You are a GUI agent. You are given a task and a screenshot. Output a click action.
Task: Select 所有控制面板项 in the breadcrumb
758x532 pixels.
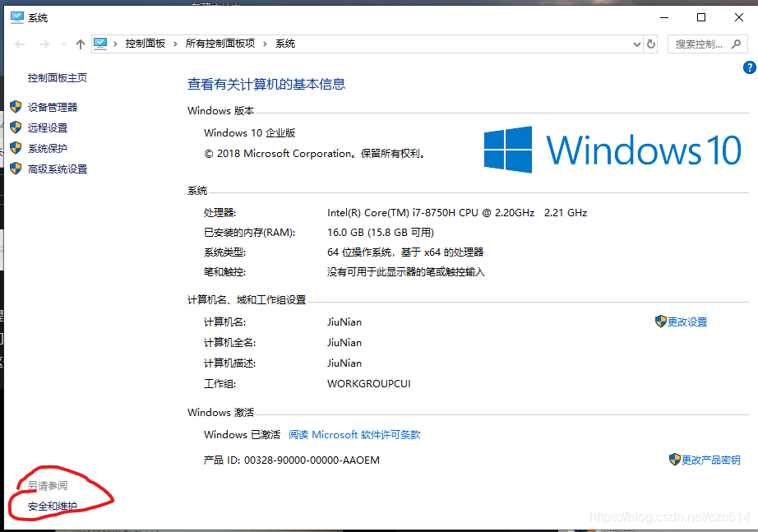pyautogui.click(x=220, y=44)
